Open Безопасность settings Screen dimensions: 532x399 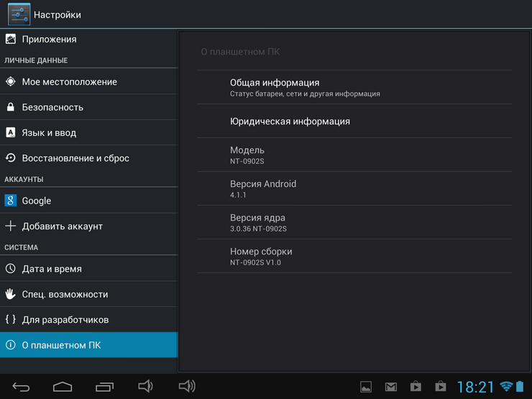pos(89,107)
